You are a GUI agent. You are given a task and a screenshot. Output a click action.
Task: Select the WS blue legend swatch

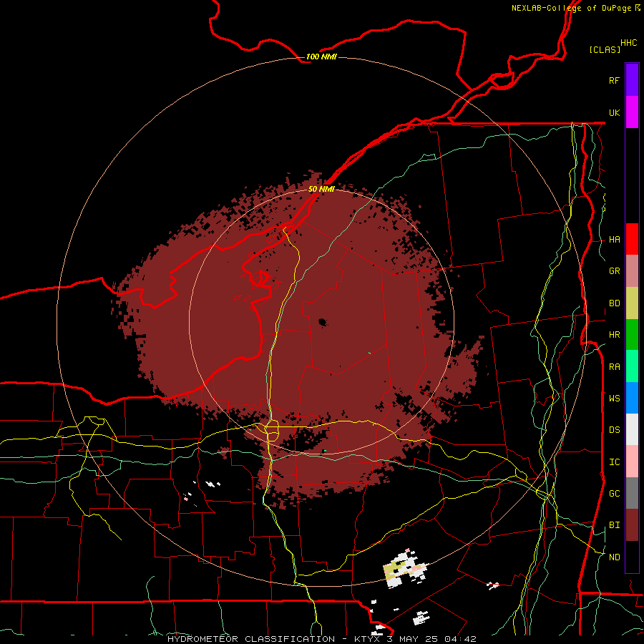pyautogui.click(x=632, y=398)
